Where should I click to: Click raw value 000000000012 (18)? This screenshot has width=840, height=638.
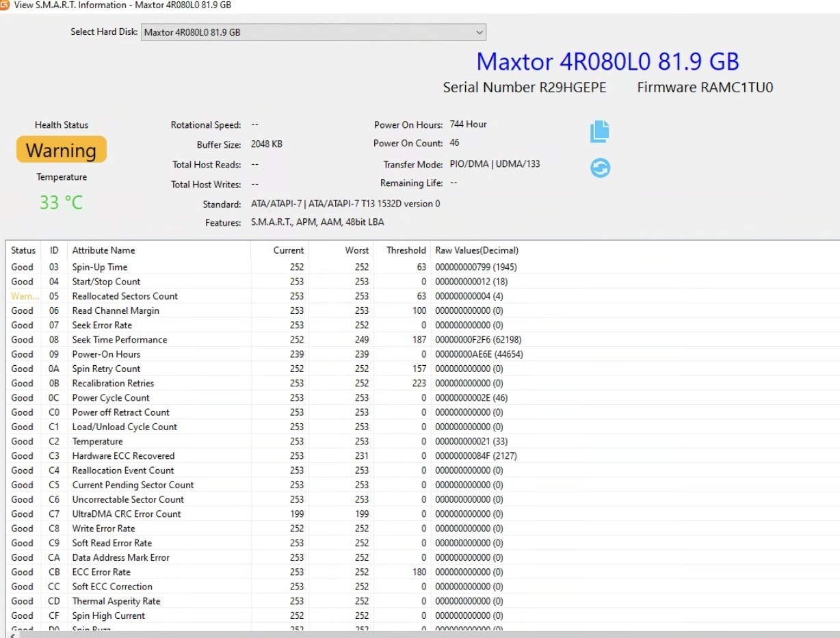point(470,282)
